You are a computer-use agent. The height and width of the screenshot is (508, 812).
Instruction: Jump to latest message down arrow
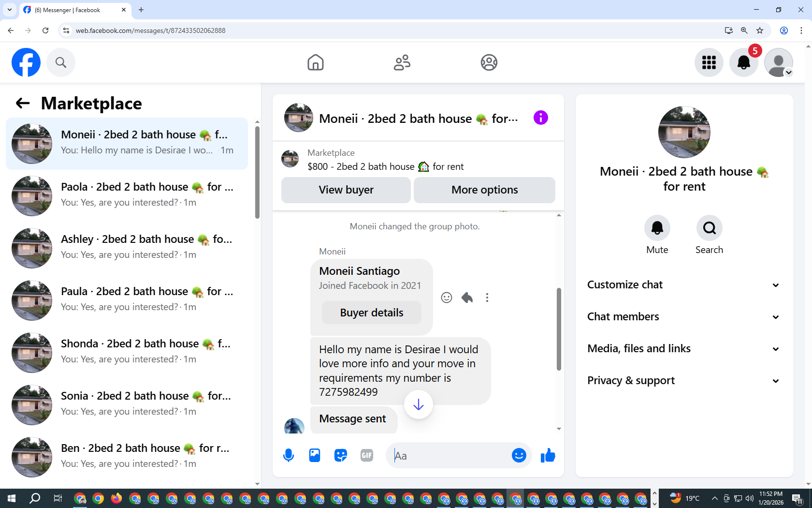tap(419, 404)
